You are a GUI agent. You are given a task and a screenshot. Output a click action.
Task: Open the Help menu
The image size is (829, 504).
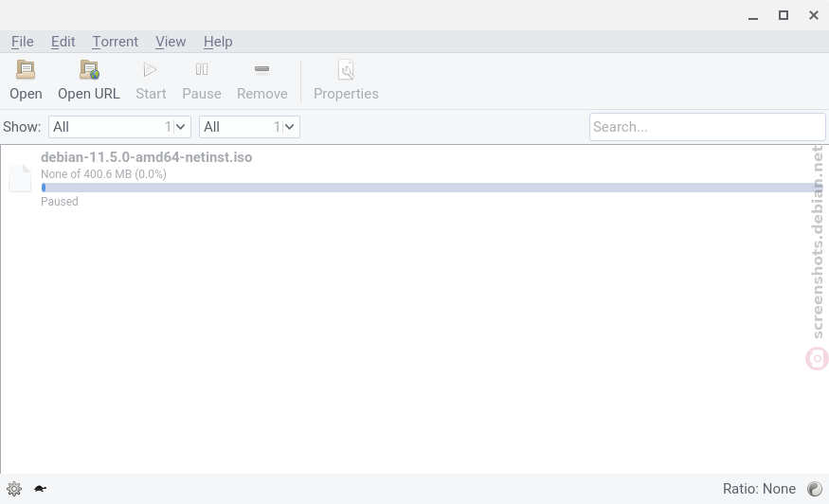(x=218, y=42)
